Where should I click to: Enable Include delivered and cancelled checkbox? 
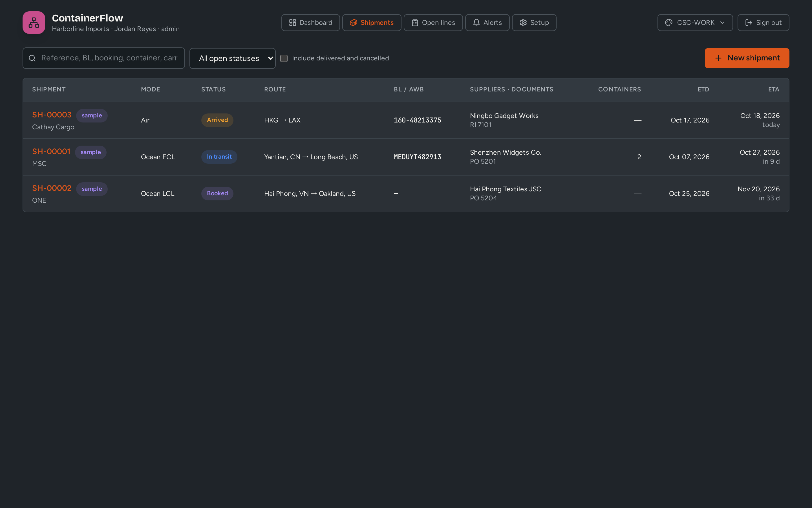tap(284, 58)
